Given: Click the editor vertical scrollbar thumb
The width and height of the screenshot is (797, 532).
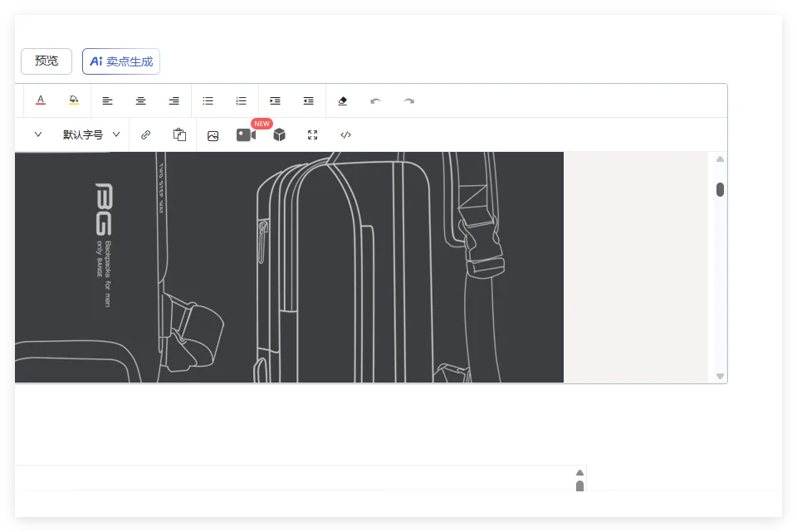Looking at the screenshot, I should [x=720, y=189].
